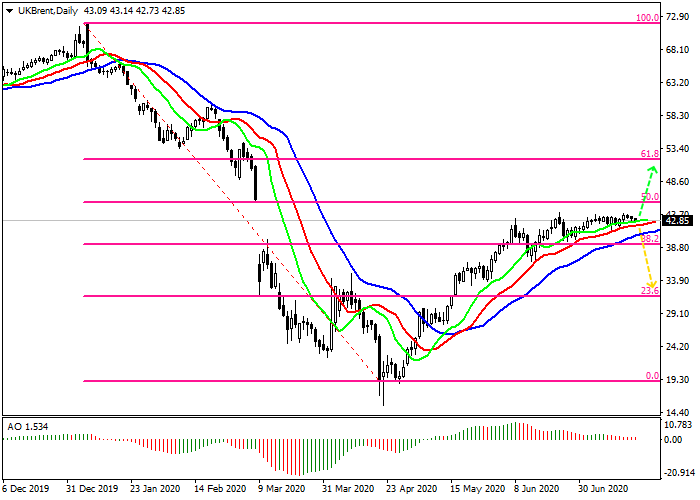The image size is (700, 500).
Task: Select the 50.0 Fibonacci level label
Action: point(649,197)
